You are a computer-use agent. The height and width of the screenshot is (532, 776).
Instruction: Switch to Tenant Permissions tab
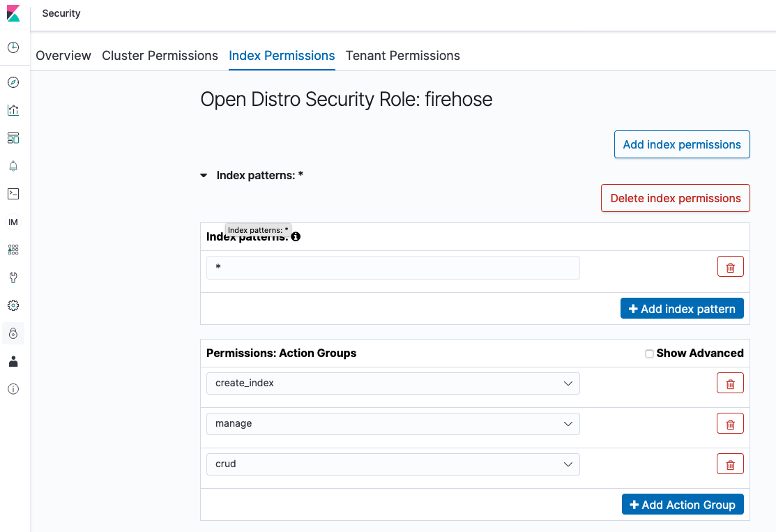(x=403, y=55)
